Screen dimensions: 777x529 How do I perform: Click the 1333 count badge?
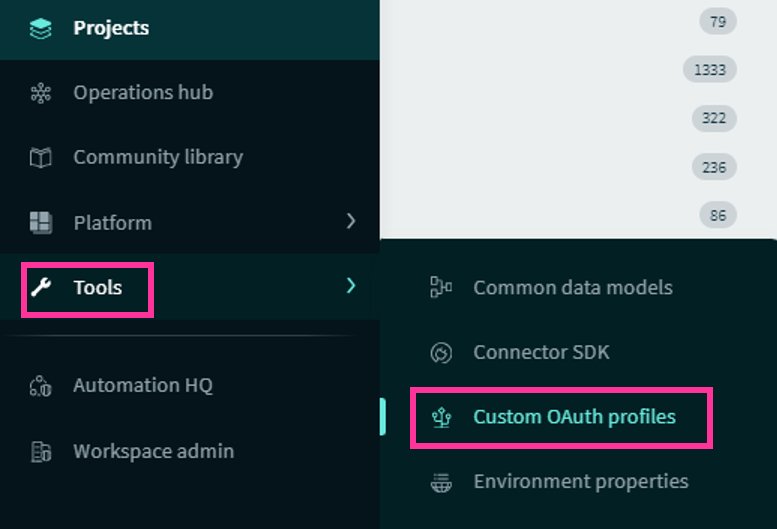coord(710,69)
